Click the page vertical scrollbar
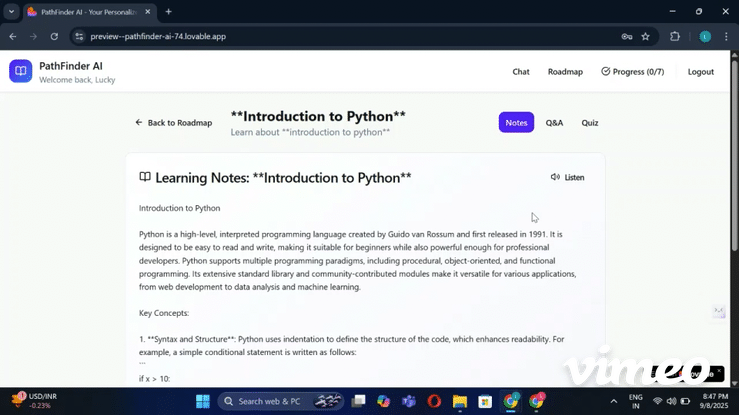The image size is (739, 415). coord(734,155)
